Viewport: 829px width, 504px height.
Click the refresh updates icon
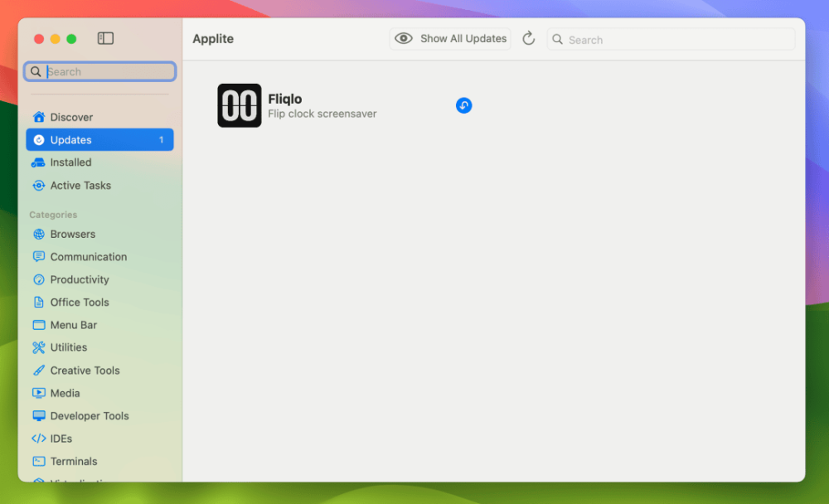click(528, 39)
